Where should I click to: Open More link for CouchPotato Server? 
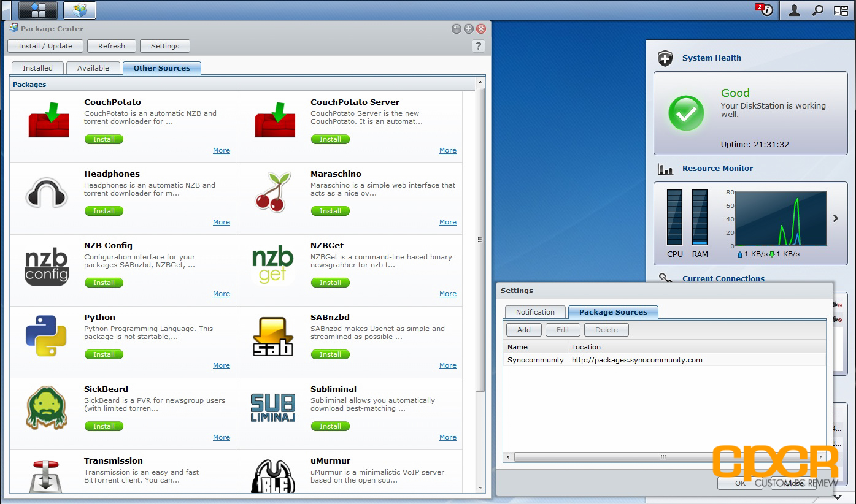tap(448, 150)
